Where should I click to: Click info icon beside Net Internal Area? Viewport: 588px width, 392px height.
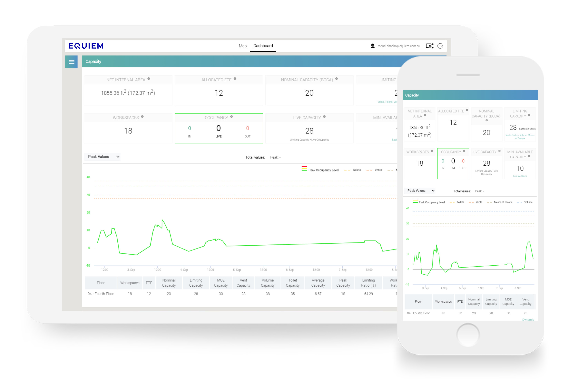click(149, 79)
